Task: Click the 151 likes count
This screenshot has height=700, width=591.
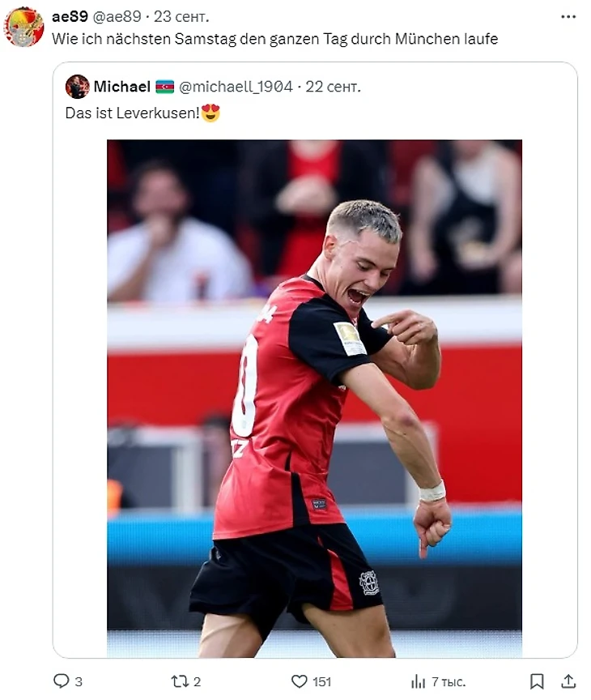Action: click(x=321, y=681)
